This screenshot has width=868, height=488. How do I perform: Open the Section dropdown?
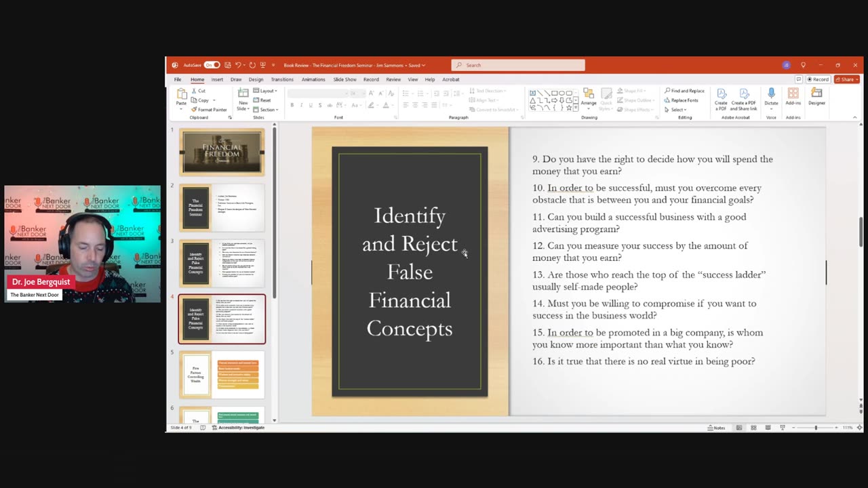click(x=266, y=110)
